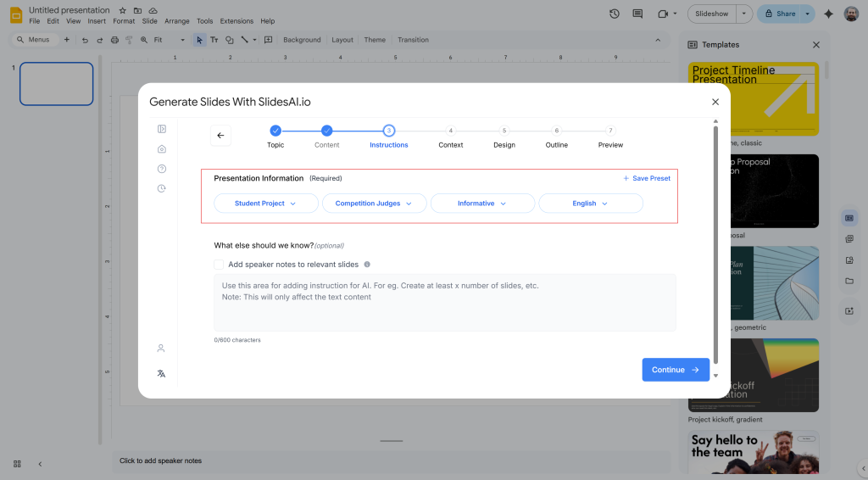Open comments icon in top bar
This screenshot has height=480, width=868.
point(637,14)
